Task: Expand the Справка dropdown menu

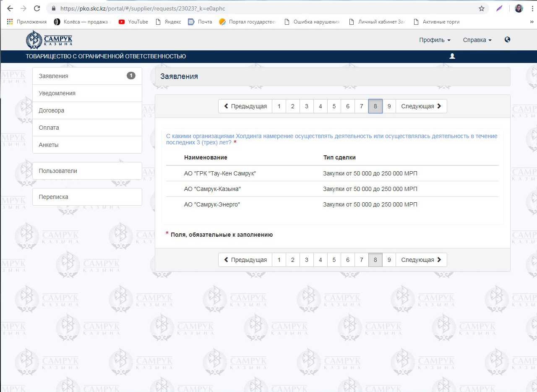Action: (477, 40)
